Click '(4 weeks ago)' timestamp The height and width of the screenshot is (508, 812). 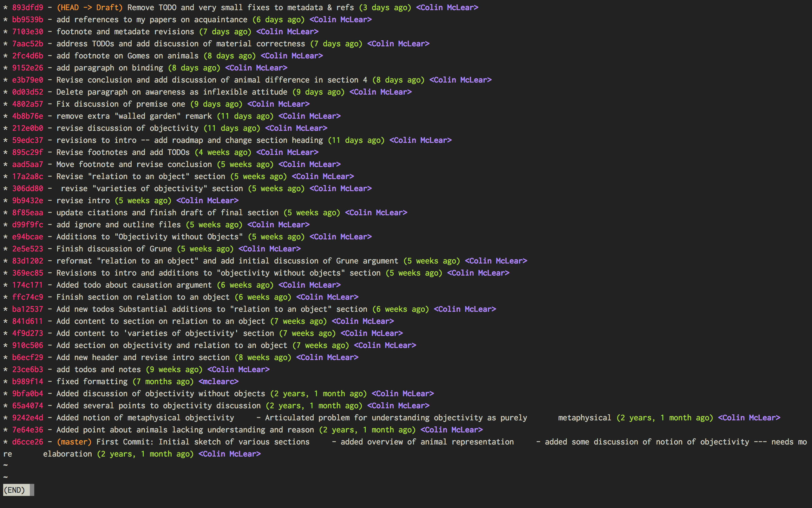point(223,152)
